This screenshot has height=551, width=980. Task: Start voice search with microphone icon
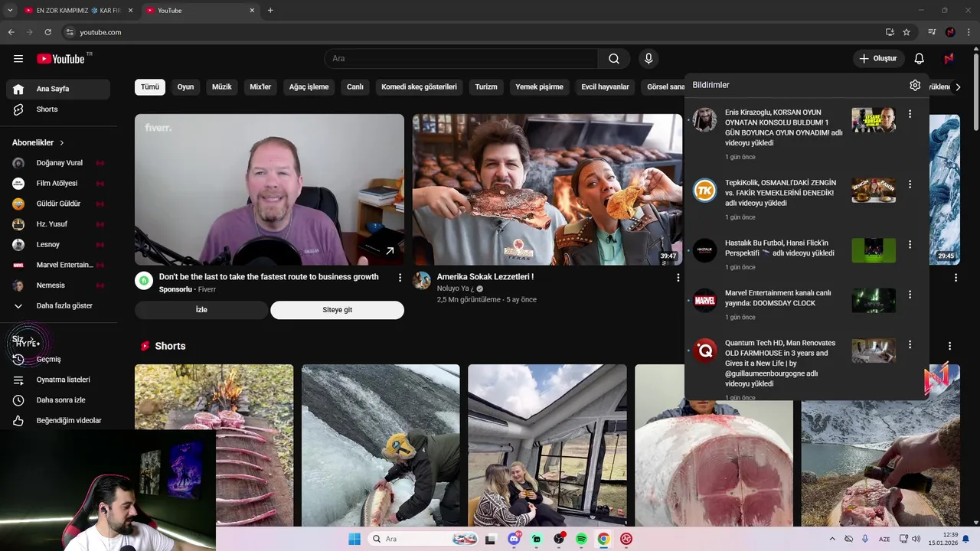click(648, 59)
